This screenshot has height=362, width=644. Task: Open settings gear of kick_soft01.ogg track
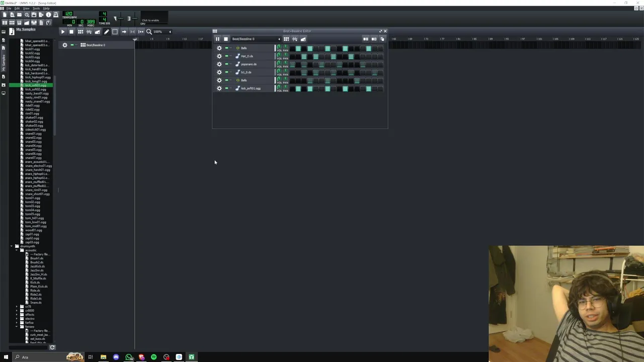(219, 88)
